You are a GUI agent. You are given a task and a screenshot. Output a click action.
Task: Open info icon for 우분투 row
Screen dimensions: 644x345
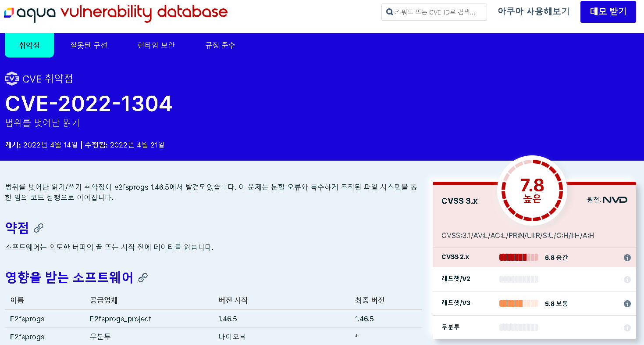pyautogui.click(x=627, y=327)
